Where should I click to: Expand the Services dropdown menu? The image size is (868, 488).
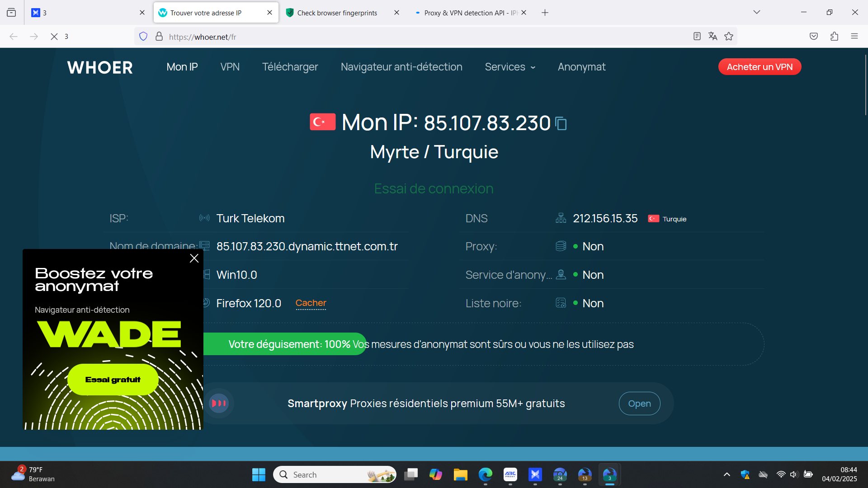point(510,67)
